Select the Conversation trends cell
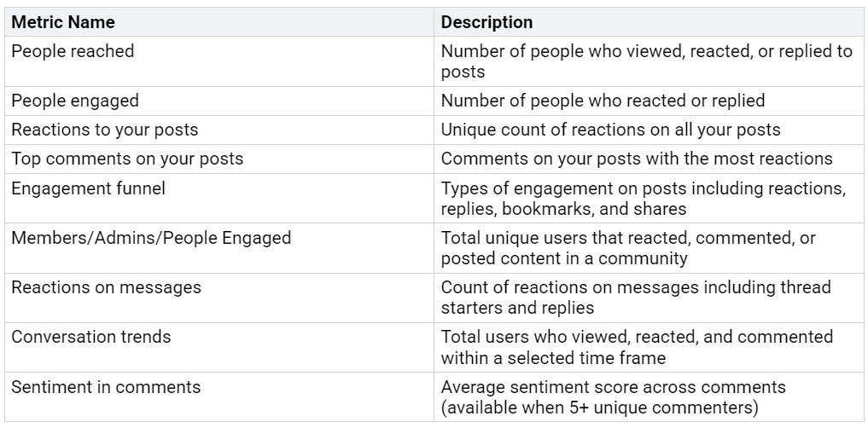The width and height of the screenshot is (868, 428). (x=219, y=347)
